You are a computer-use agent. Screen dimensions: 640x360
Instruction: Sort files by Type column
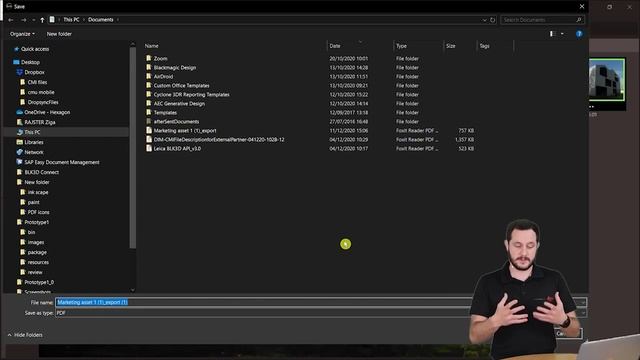pyautogui.click(x=401, y=46)
